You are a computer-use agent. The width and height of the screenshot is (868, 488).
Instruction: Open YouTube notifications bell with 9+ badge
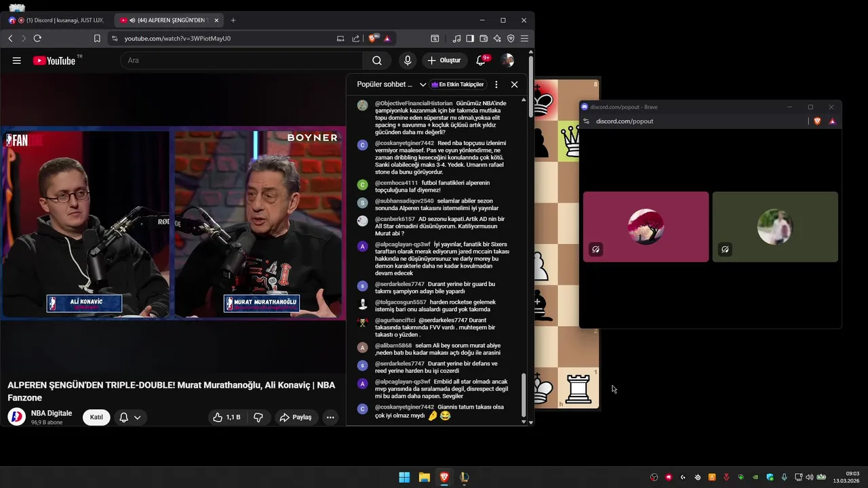(481, 60)
